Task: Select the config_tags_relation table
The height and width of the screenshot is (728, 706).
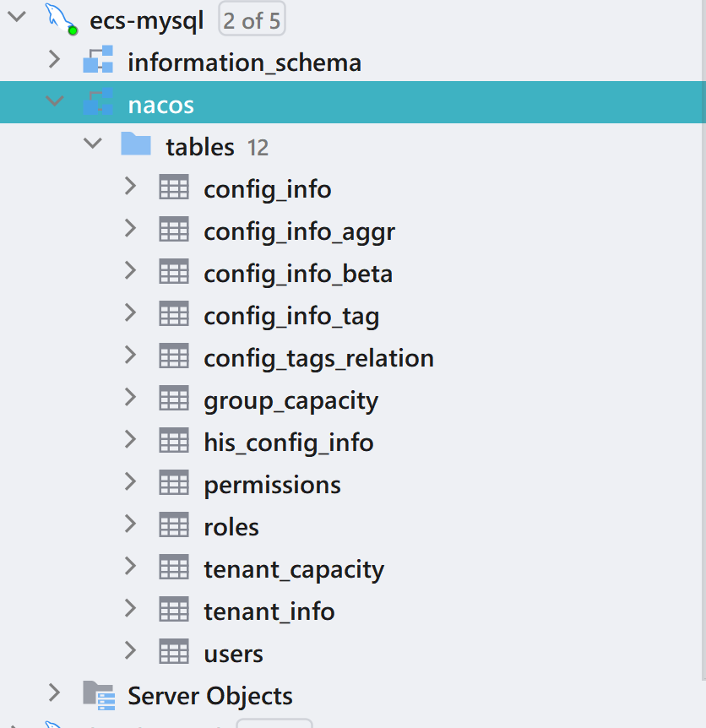Action: tap(318, 358)
